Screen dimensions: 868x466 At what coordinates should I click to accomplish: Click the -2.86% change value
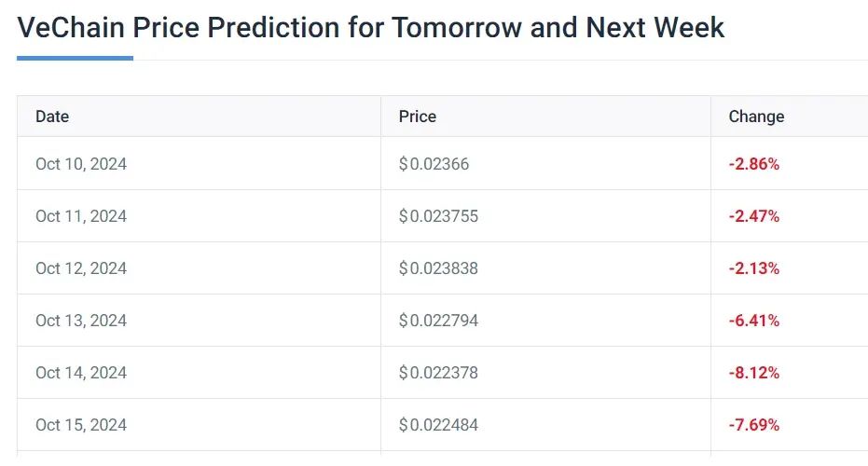pyautogui.click(x=754, y=164)
